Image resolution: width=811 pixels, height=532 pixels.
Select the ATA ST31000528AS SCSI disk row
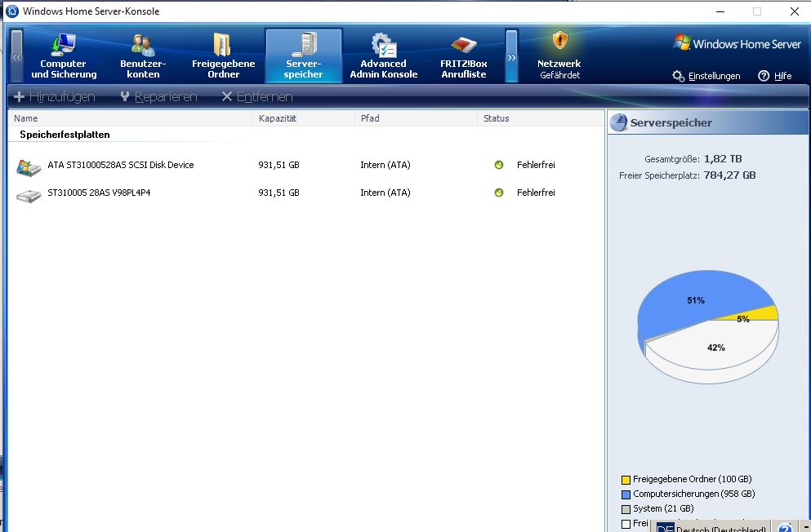click(120, 165)
